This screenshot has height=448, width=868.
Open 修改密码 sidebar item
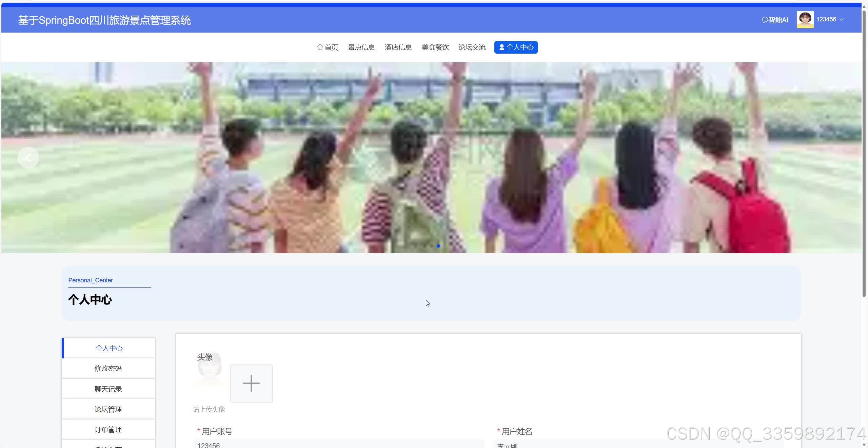pos(108,368)
